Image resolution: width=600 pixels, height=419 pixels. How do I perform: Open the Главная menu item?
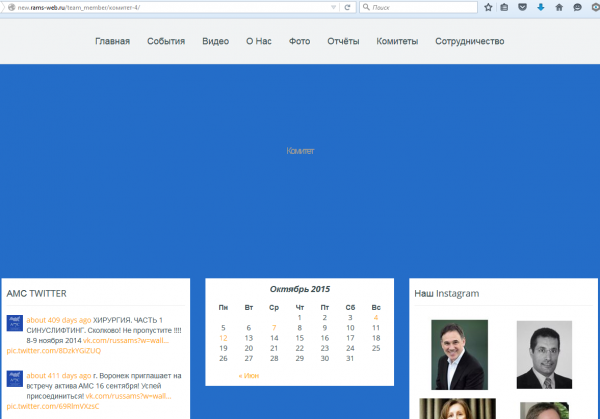click(112, 41)
